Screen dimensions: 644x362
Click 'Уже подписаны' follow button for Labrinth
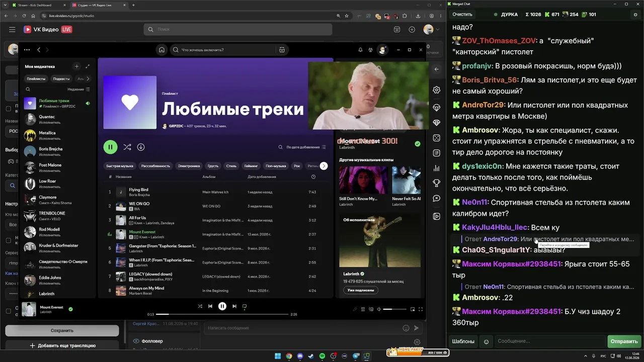[361, 290]
